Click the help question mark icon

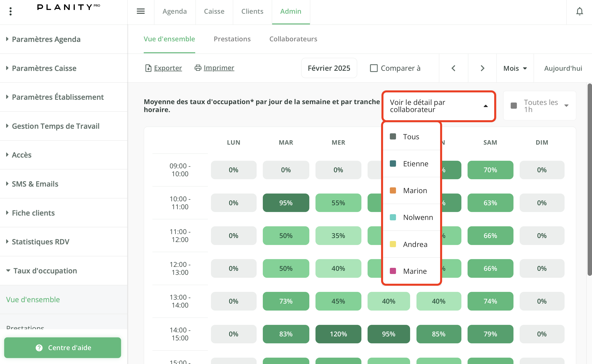pyautogui.click(x=39, y=348)
